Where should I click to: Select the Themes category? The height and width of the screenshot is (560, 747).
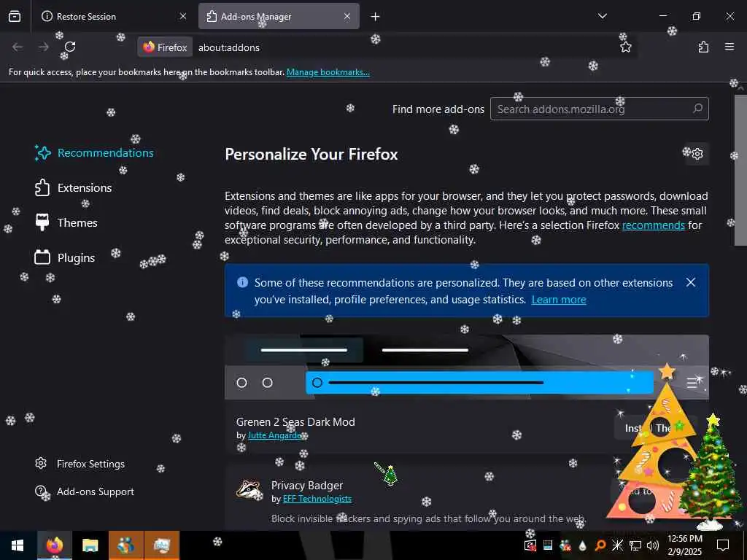pos(66,222)
